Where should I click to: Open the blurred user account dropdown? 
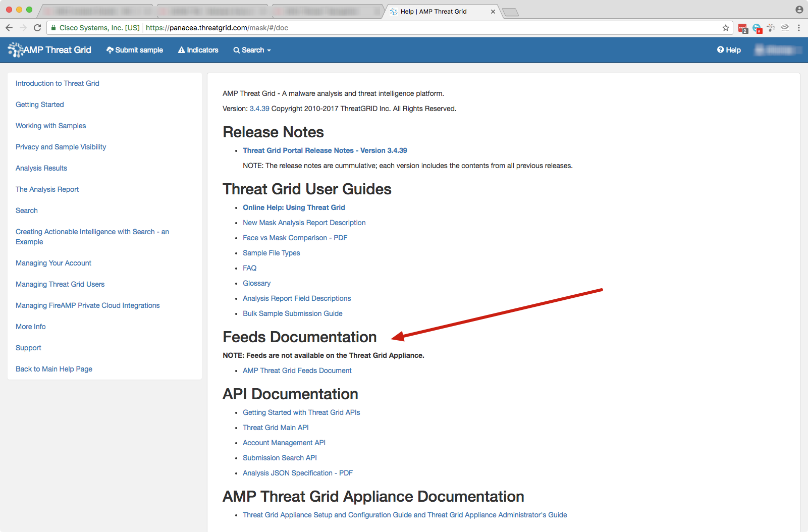[x=778, y=50]
